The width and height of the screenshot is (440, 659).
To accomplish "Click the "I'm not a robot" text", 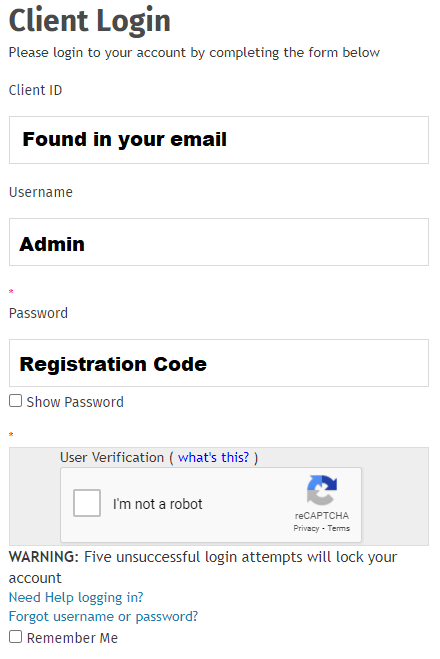I will pyautogui.click(x=158, y=503).
